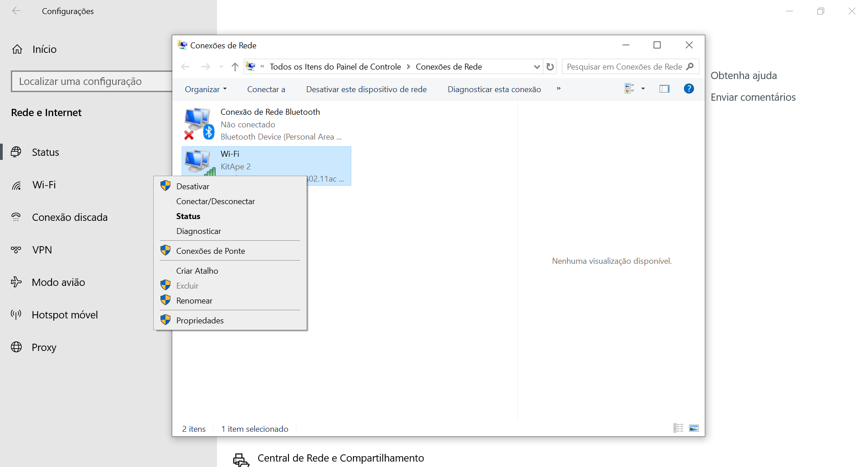Select the Wi-Fi adapter icon
Image resolution: width=868 pixels, height=467 pixels.
[x=199, y=163]
